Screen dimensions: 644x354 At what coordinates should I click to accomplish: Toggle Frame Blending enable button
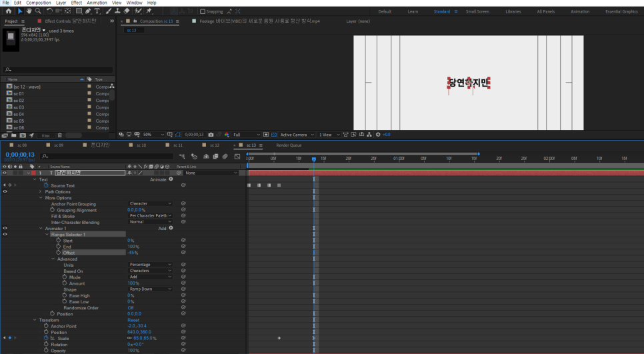click(215, 157)
